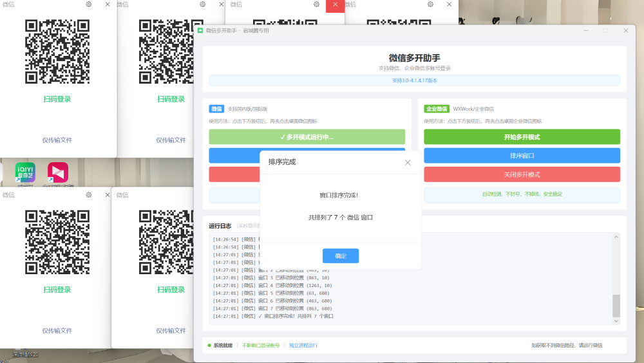
Task: Click 不影响已登录账号 in status bar
Action: (x=261, y=346)
